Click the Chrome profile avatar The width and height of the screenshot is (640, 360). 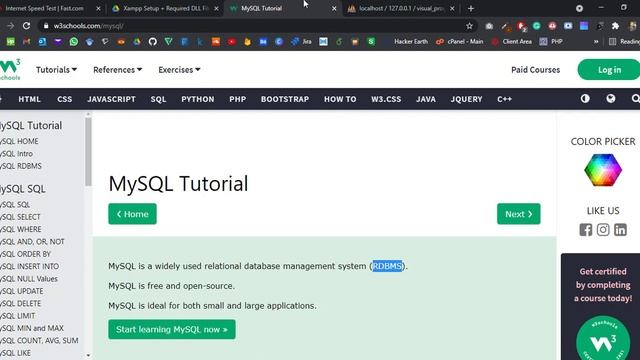633,26
